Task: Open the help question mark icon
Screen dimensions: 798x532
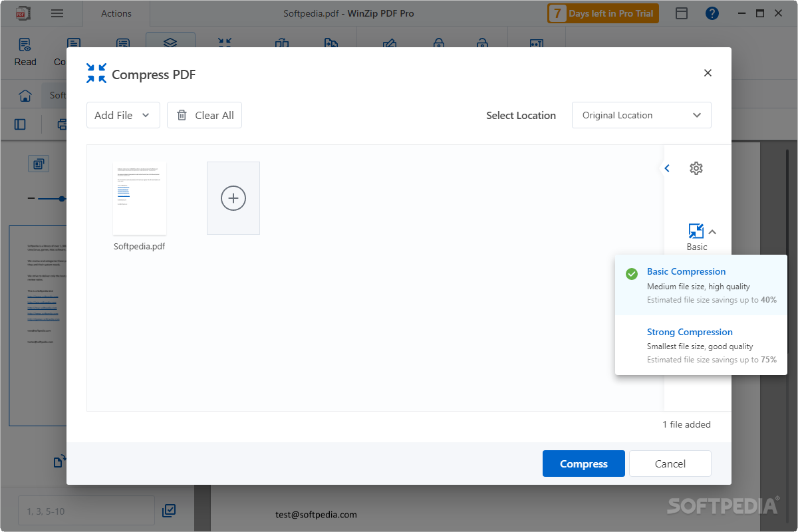Action: click(x=712, y=13)
